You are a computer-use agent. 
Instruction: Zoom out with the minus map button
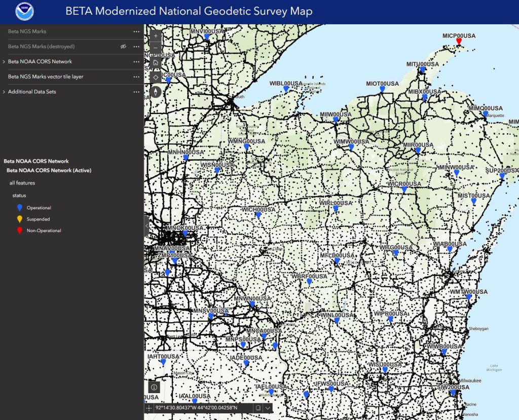click(x=156, y=48)
